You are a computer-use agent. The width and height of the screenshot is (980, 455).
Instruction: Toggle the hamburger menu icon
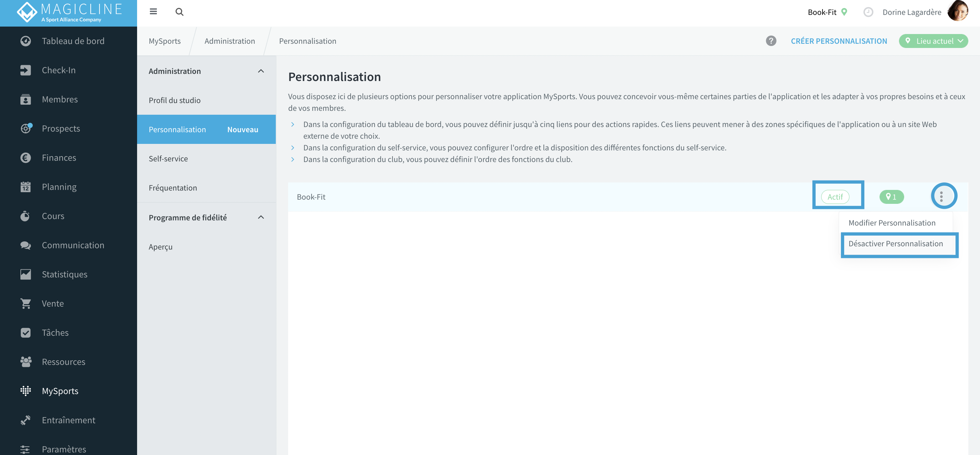153,12
